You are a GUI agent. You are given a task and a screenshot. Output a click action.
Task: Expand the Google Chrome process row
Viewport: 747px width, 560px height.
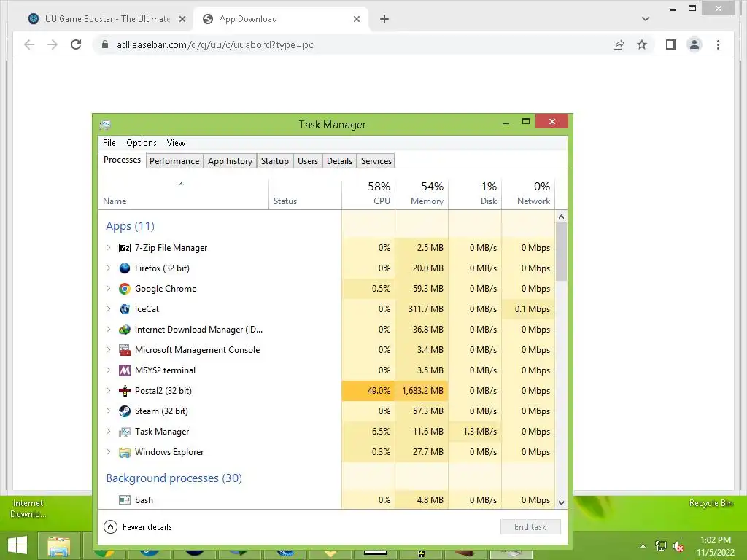point(108,289)
